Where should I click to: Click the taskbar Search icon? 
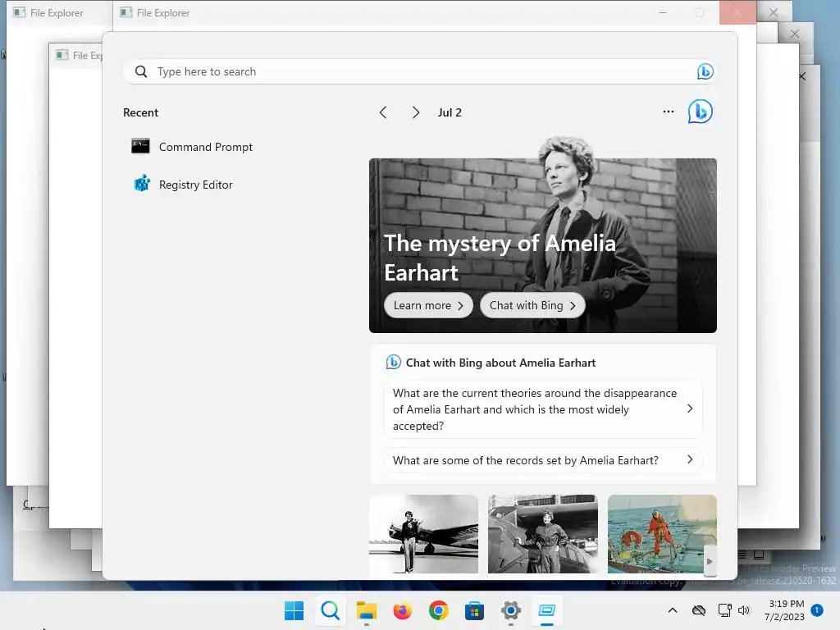(330, 610)
